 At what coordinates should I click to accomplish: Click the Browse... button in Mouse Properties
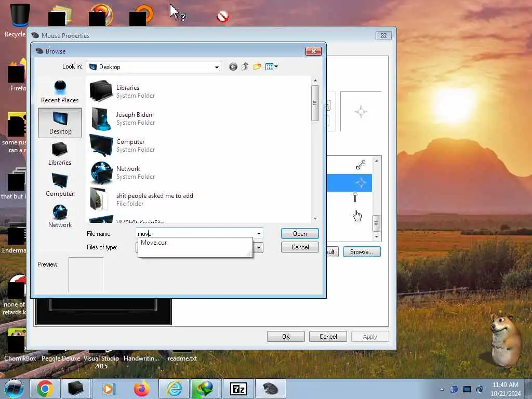click(x=362, y=252)
